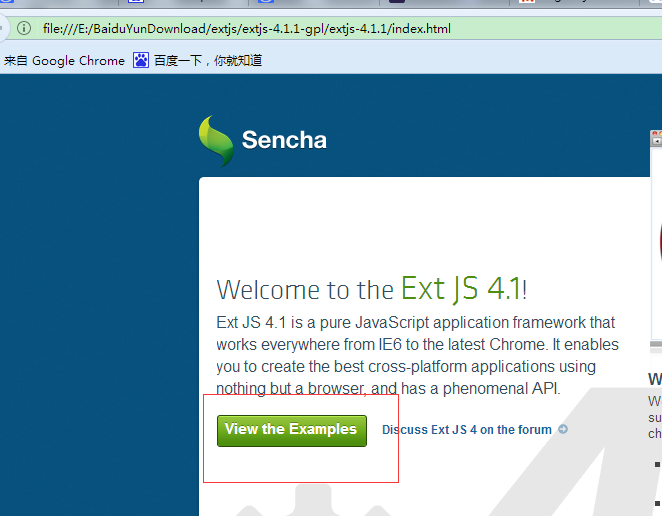The image size is (662, 516).
Task: Open the Baidu paw bookmark icon
Action: pyautogui.click(x=141, y=60)
